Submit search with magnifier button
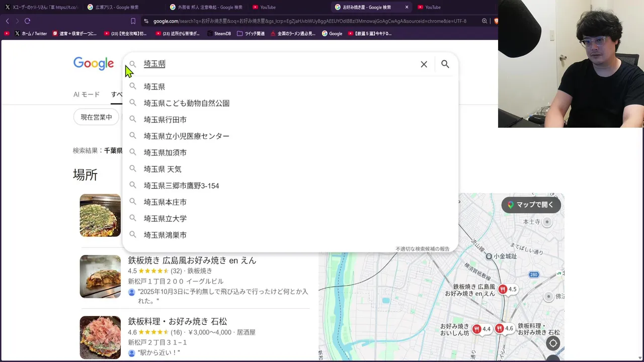 (x=445, y=64)
